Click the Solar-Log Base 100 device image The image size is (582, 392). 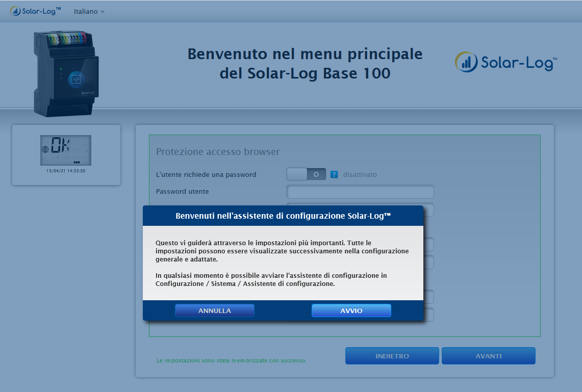pos(66,73)
